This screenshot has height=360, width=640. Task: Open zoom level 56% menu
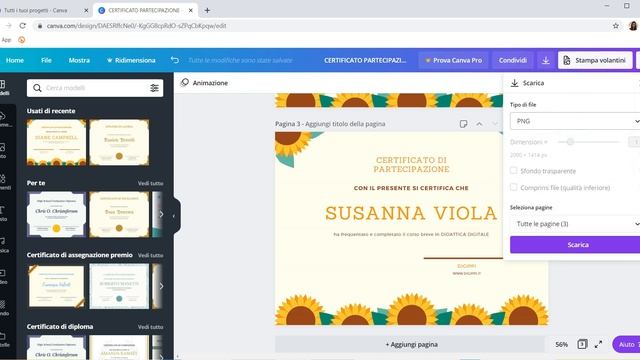(561, 344)
